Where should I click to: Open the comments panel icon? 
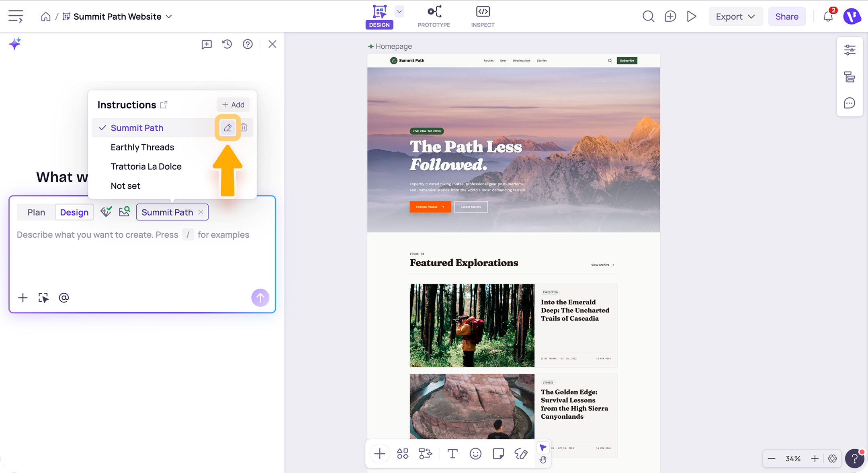850,103
